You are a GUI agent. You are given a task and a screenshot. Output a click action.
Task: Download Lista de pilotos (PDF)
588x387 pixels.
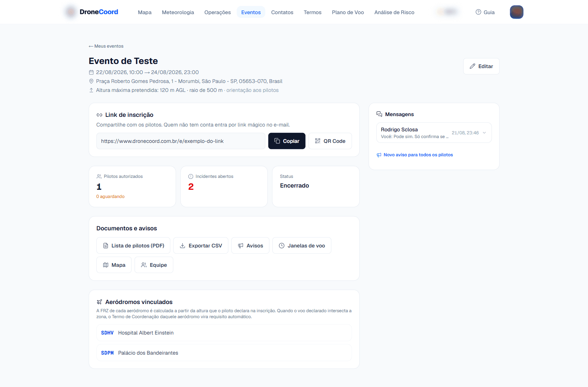click(x=133, y=246)
